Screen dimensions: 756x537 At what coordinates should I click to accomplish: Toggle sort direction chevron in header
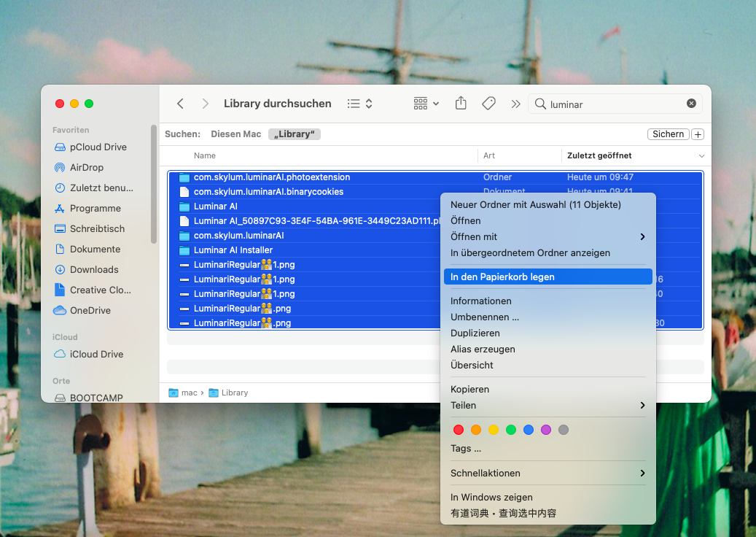pyautogui.click(x=701, y=156)
